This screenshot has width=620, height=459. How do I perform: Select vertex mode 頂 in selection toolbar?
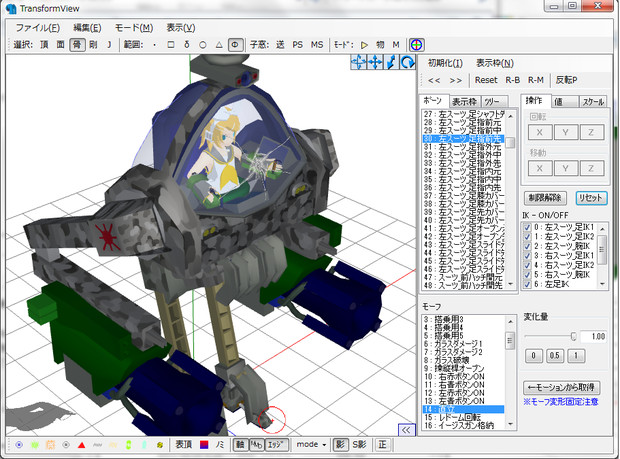[44, 45]
